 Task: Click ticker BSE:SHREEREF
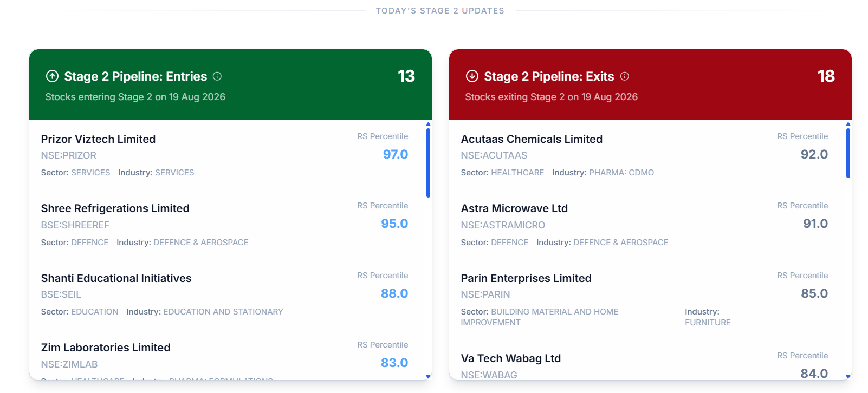tap(75, 225)
